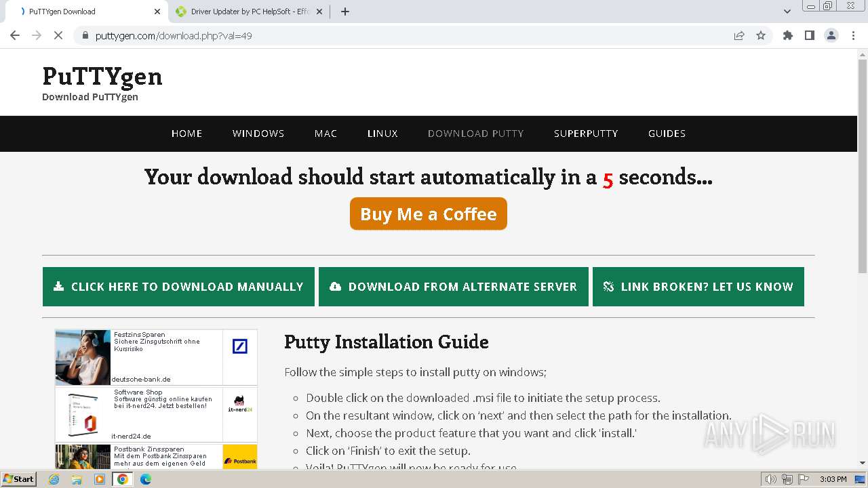The width and height of the screenshot is (868, 488).
Task: Open the SUPERPUTTY menu item
Action: click(x=586, y=134)
